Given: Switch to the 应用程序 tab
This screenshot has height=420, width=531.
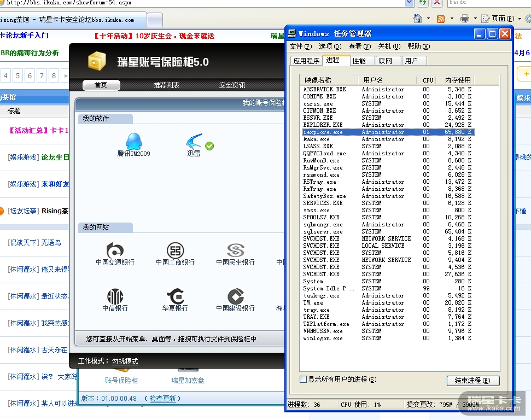Looking at the screenshot, I should pyautogui.click(x=306, y=61).
